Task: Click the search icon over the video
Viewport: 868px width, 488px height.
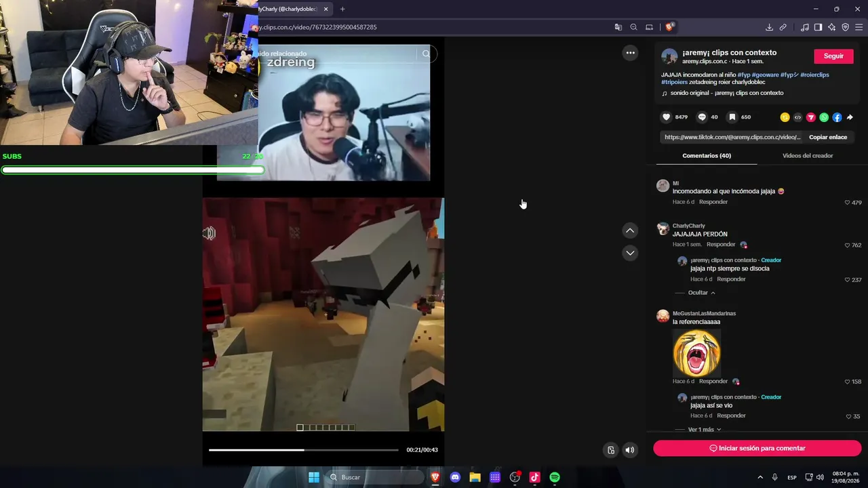Action: click(426, 54)
